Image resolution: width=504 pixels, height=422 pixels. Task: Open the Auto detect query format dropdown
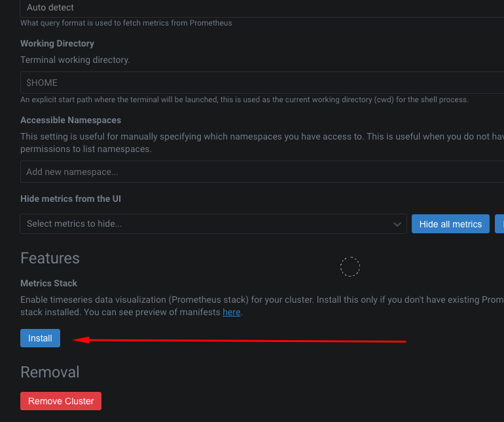point(262,8)
